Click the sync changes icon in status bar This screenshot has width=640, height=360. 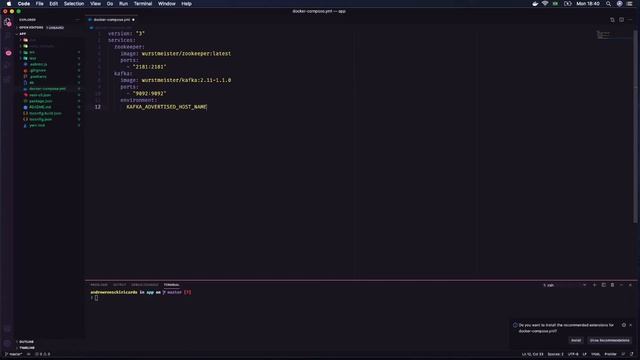tap(29, 354)
